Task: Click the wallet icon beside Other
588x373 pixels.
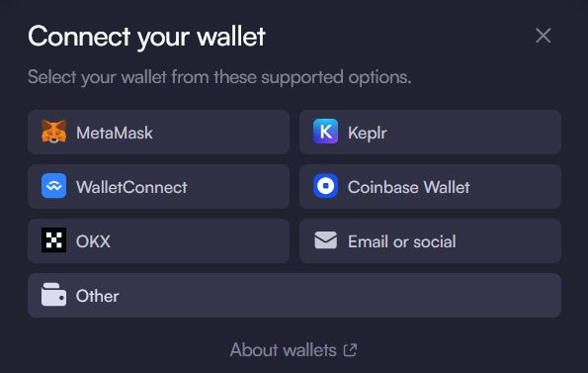Action: tap(54, 295)
